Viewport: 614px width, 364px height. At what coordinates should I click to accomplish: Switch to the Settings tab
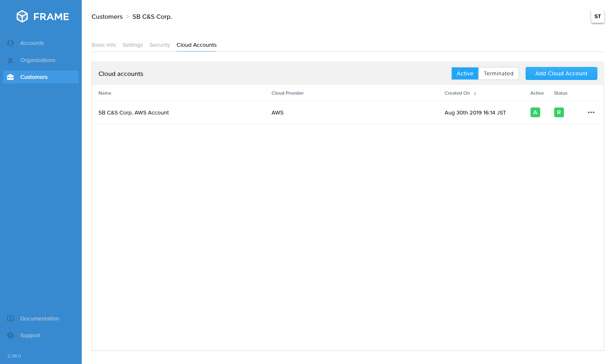tap(133, 45)
